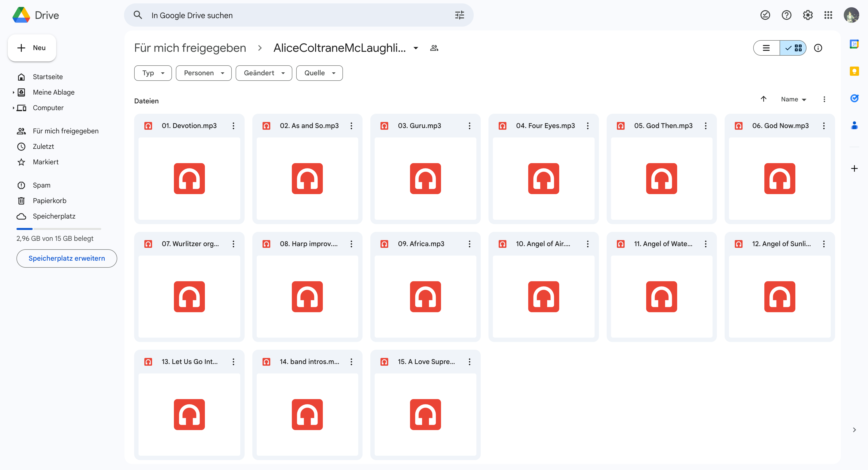Click the Neu button
Viewport: 868px width, 470px height.
click(32, 48)
